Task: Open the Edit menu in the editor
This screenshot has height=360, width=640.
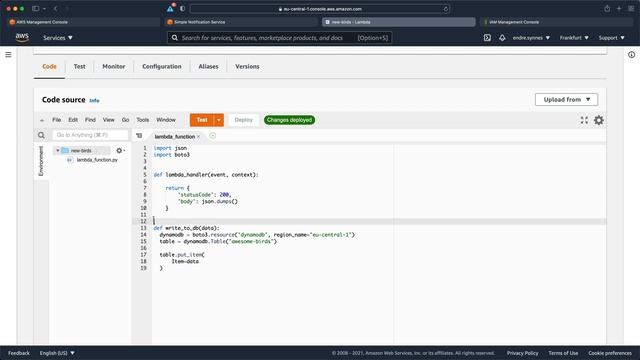Action: tap(73, 120)
